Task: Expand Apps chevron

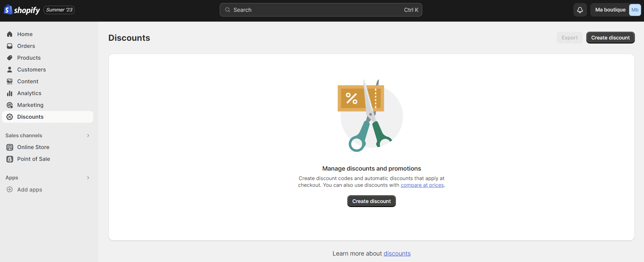Action: pos(88,178)
